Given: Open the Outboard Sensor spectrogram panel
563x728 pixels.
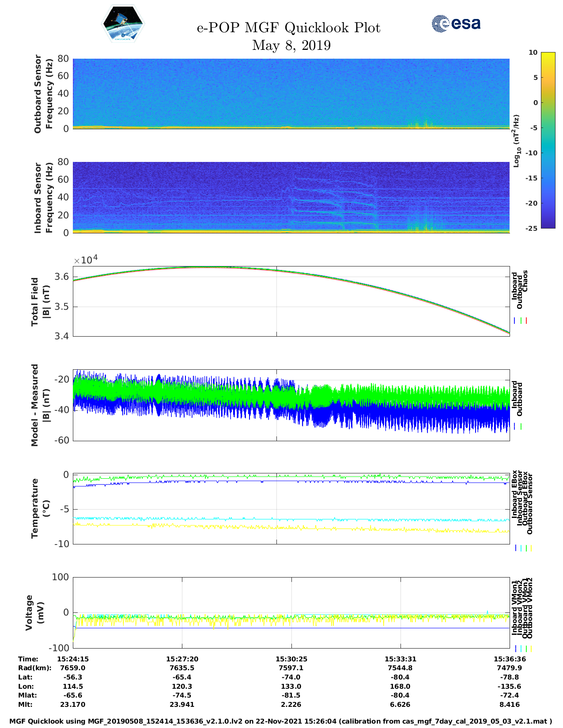Looking at the screenshot, I should pyautogui.click(x=291, y=94).
